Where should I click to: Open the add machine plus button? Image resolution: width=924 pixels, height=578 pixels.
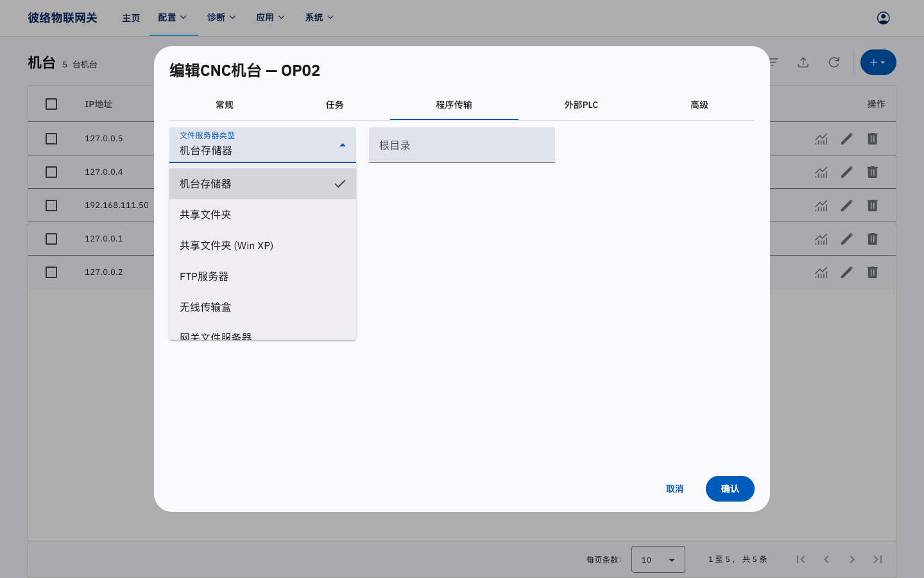[878, 62]
